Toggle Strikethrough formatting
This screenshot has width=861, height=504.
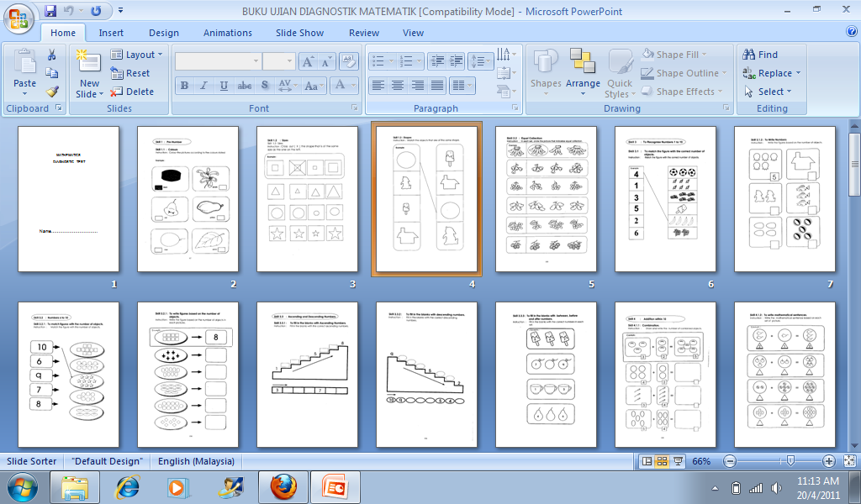click(x=245, y=86)
